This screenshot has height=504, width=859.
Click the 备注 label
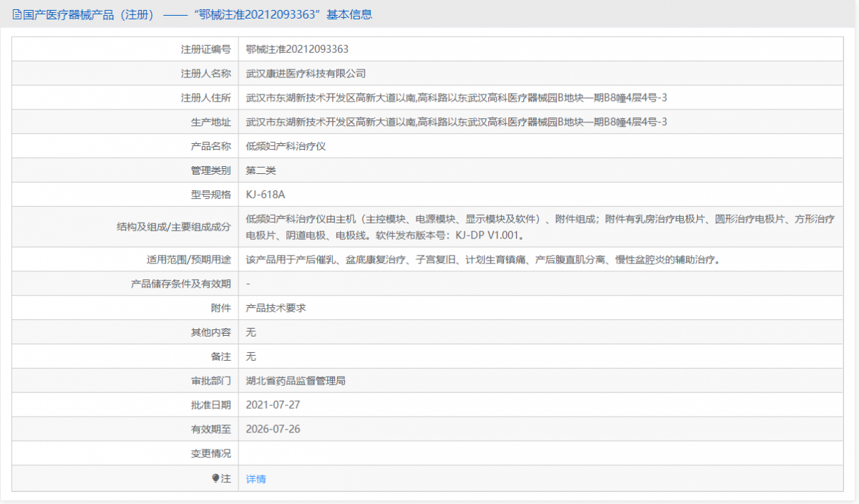(x=221, y=357)
